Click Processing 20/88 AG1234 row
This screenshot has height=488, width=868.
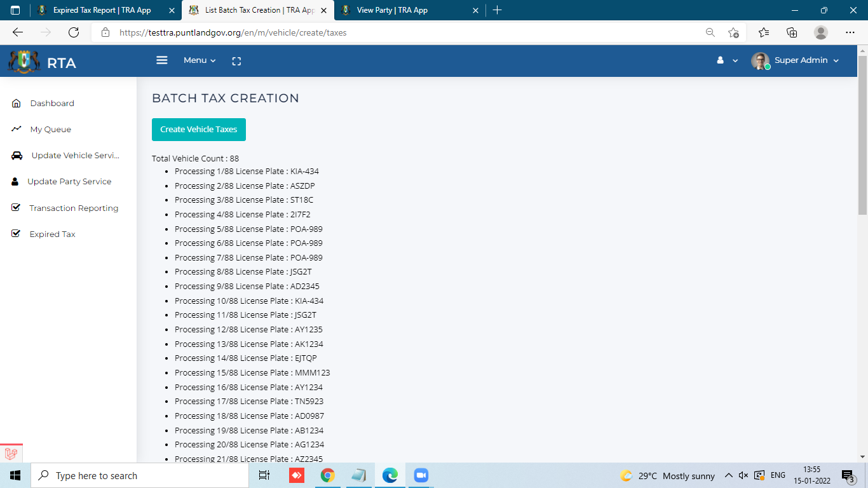[x=249, y=444]
